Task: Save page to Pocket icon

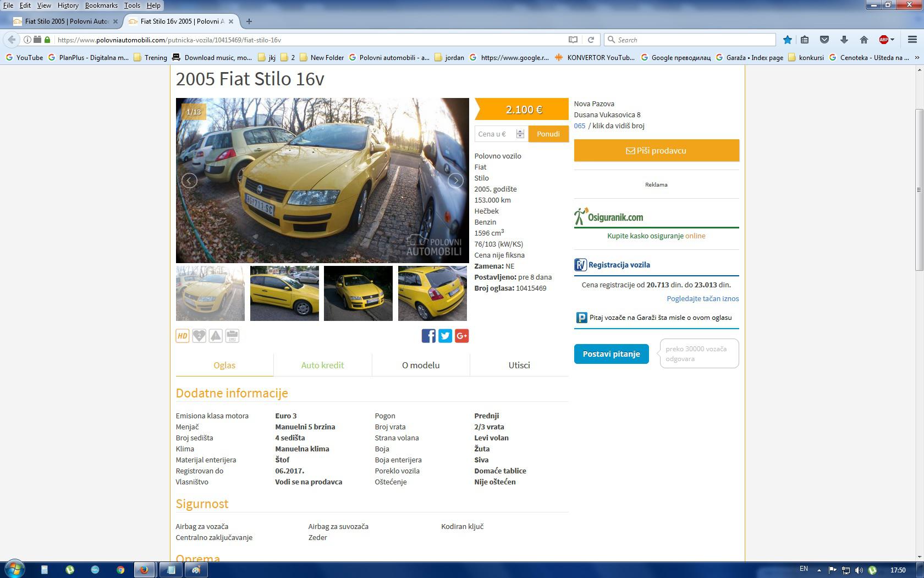Action: (824, 40)
